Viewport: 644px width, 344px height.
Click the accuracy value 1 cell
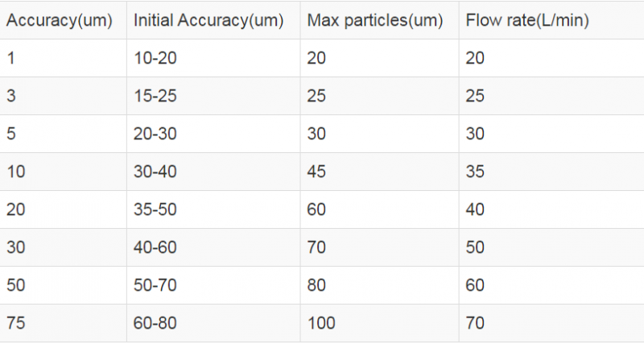click(x=10, y=58)
